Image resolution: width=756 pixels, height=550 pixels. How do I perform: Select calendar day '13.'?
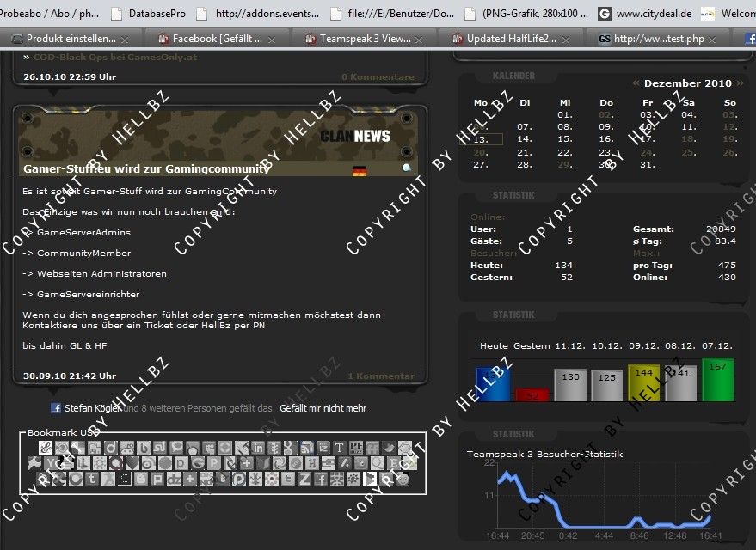pyautogui.click(x=481, y=139)
